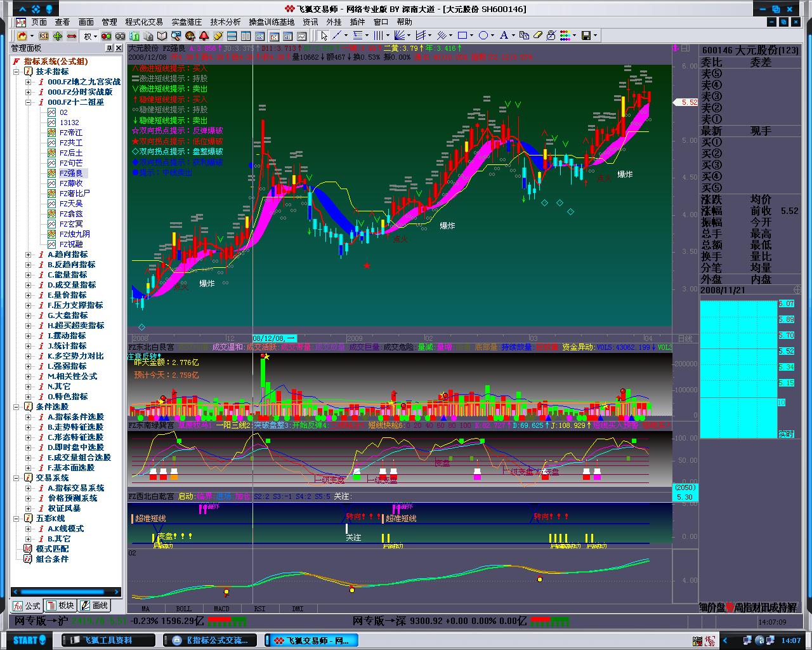The width and height of the screenshot is (812, 650).
Task: Click the yellow pencil icon
Action: point(218,36)
